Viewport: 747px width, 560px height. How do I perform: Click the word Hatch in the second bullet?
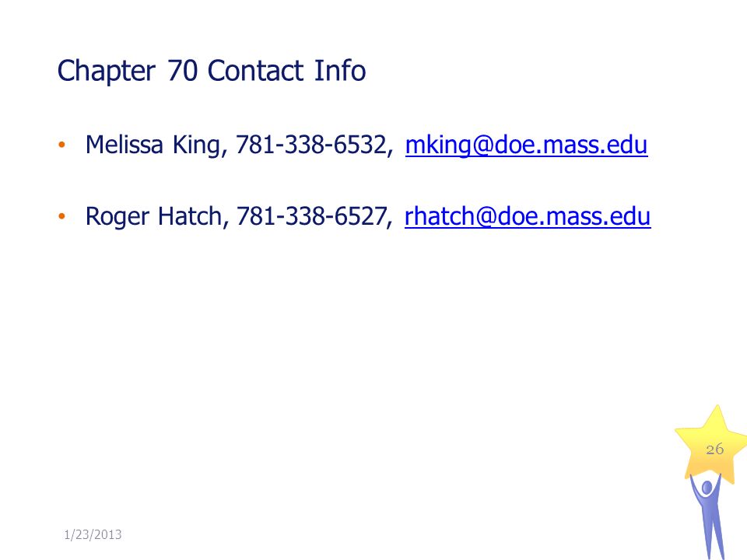point(190,216)
